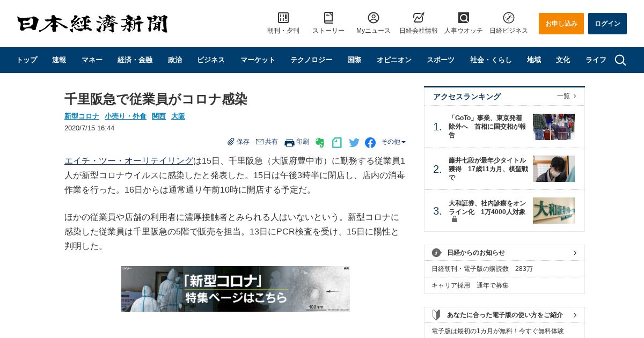Open the 地域 section

[534, 60]
